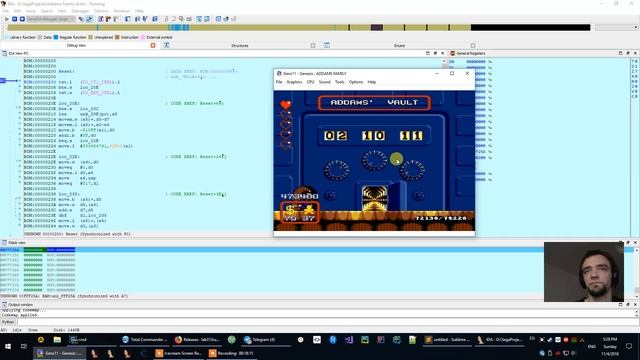Switch to the Firefox Releases window in taskbar
This screenshot has width=640, height=360.
[197, 340]
